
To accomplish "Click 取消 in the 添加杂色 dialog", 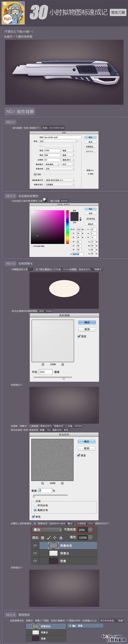I will tap(86, 449).
